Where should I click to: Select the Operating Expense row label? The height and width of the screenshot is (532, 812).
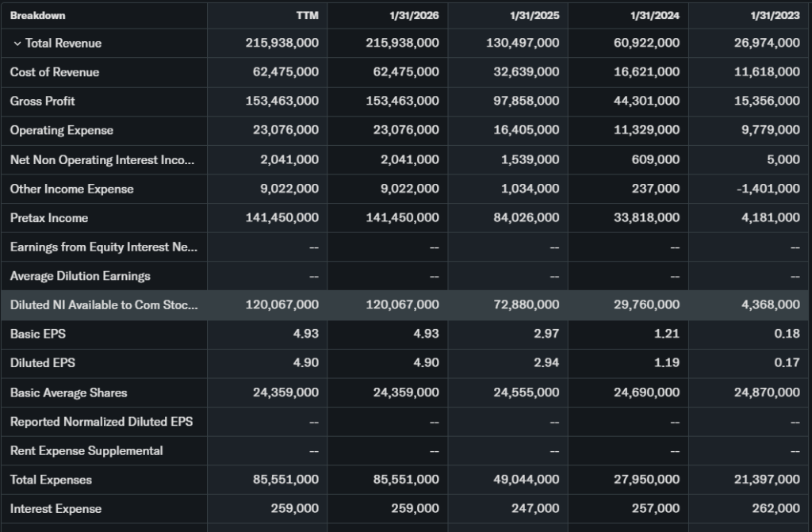pos(62,131)
